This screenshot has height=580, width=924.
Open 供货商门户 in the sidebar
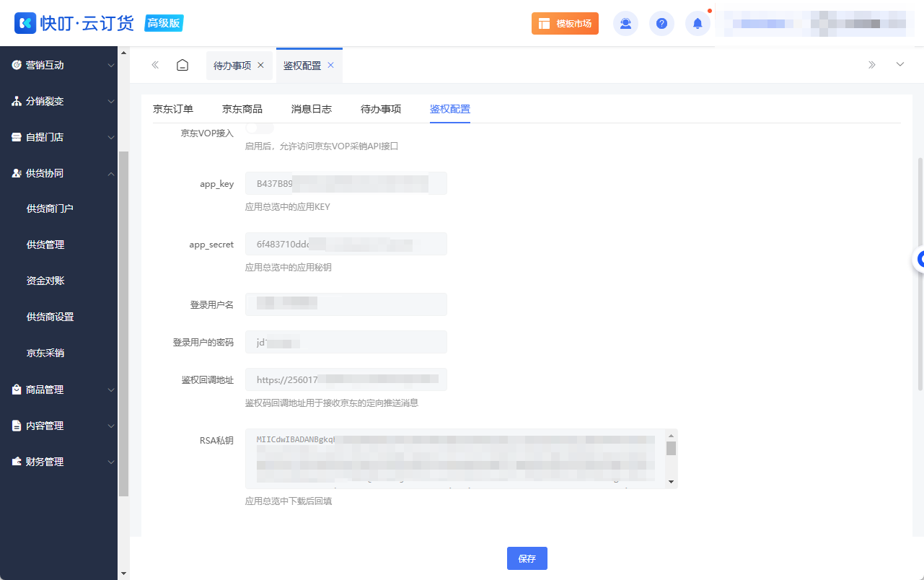click(x=50, y=208)
